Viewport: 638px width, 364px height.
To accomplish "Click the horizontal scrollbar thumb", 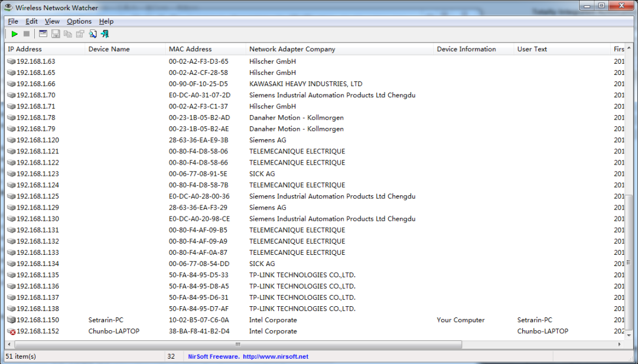I will click(238, 345).
